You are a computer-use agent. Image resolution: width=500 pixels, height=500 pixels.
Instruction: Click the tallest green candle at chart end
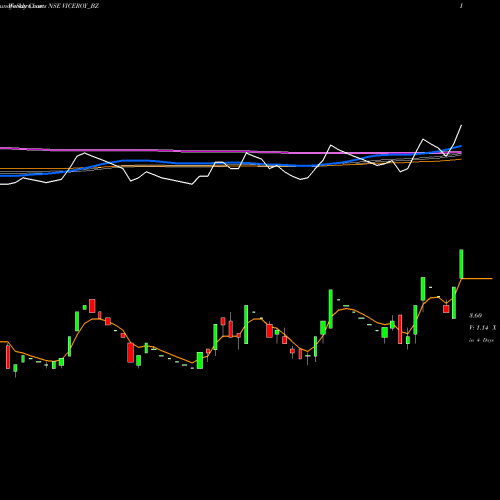click(461, 264)
